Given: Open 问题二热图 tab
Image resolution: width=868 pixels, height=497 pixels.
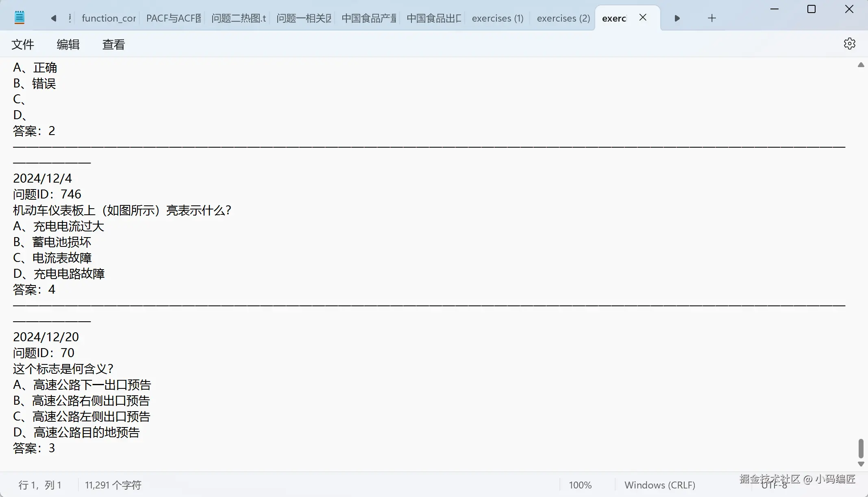Looking at the screenshot, I should 239,18.
